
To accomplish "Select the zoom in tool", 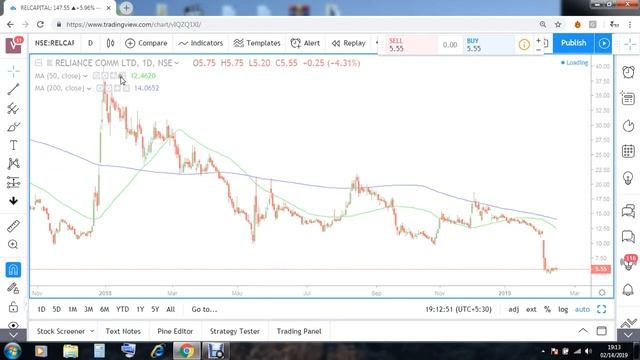I will (13, 244).
